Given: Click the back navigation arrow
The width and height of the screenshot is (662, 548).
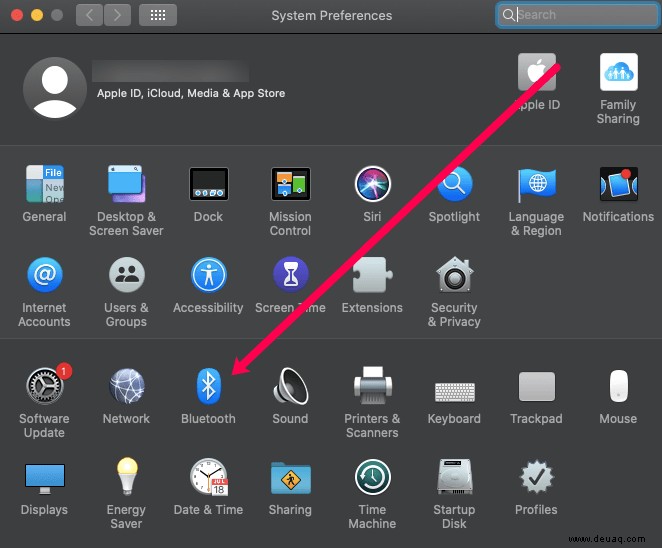Looking at the screenshot, I should click(90, 15).
